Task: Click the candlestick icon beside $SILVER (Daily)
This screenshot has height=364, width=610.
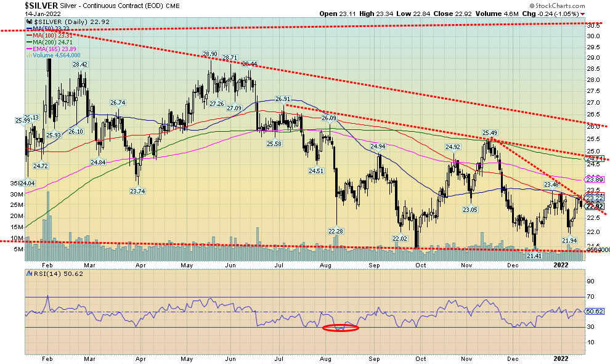Action: pos(28,22)
